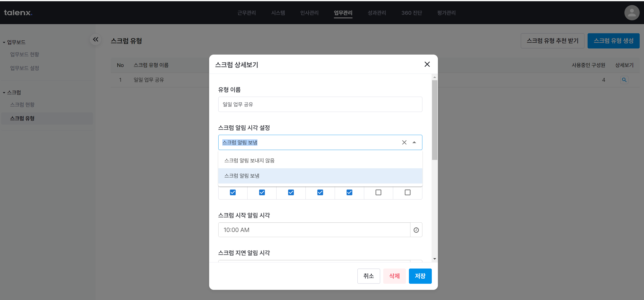Open time picker clock icon for 10:00 AM
This screenshot has width=644, height=300.
pos(416,230)
